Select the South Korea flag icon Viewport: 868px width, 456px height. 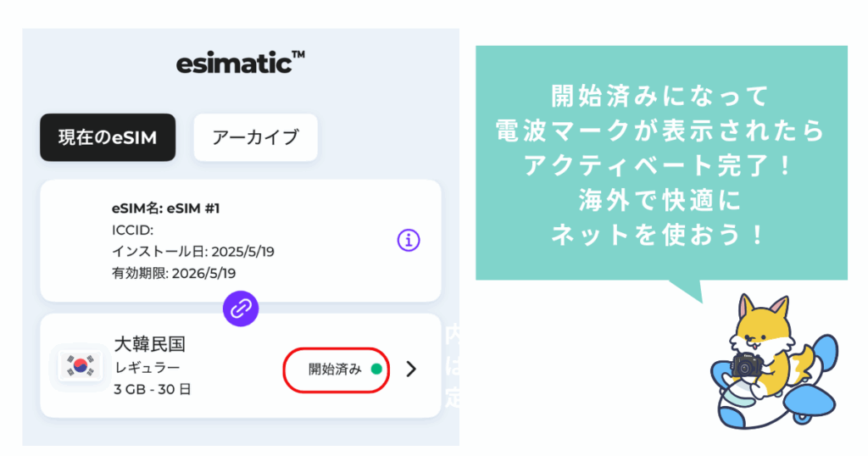[x=81, y=366]
